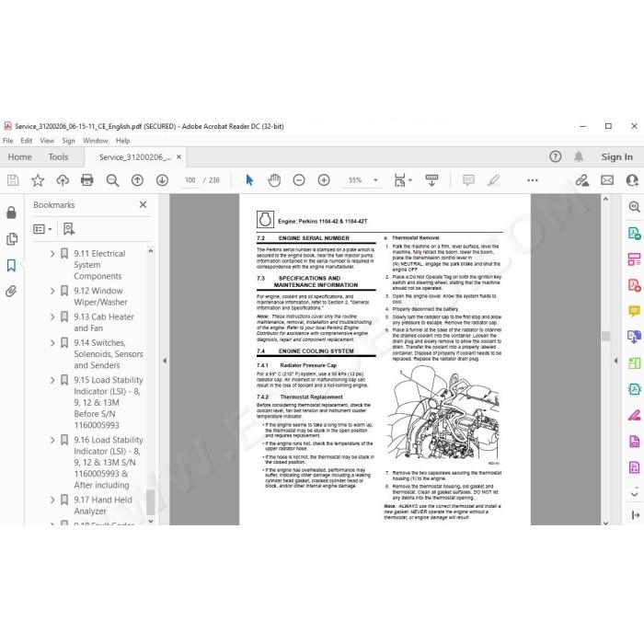Add a sticky note comment
Screen dimensions: 644x644
pos(468,180)
